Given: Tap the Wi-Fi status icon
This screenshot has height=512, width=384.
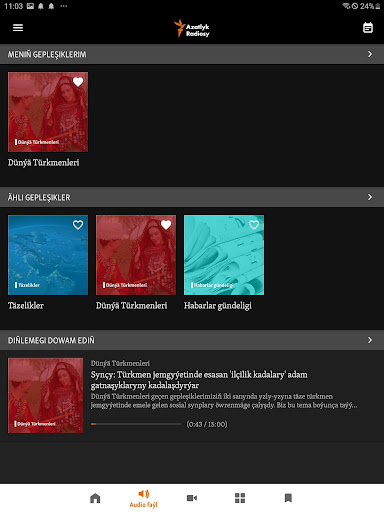Looking at the screenshot, I should click(347, 6).
